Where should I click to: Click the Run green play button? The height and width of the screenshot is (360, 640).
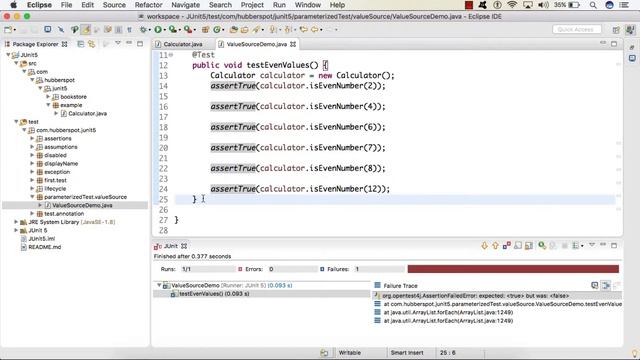158,29
